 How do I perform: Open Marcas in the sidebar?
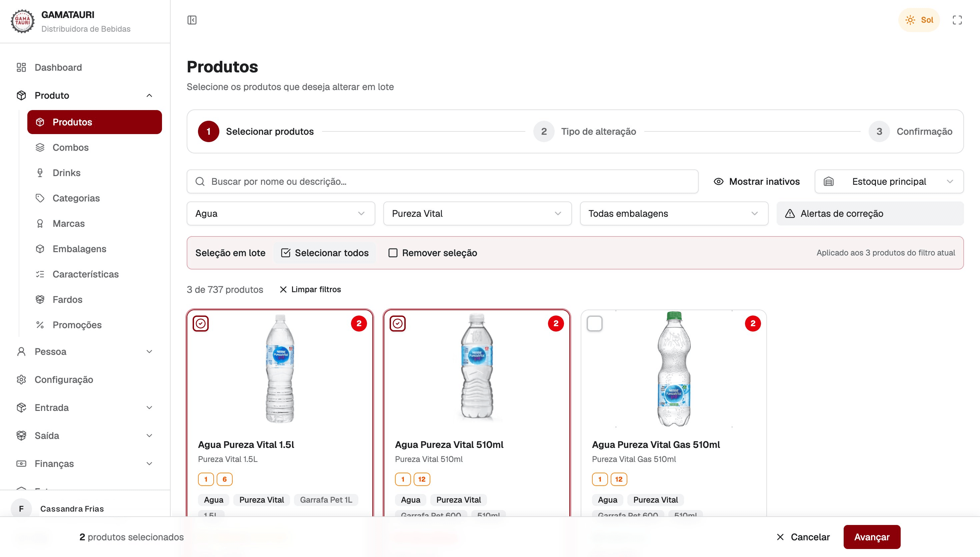(94, 223)
